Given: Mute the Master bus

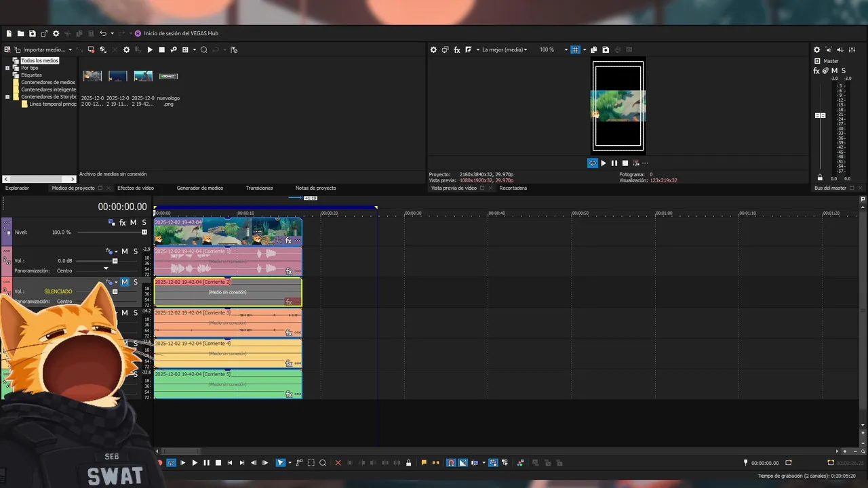Looking at the screenshot, I should pyautogui.click(x=834, y=70).
